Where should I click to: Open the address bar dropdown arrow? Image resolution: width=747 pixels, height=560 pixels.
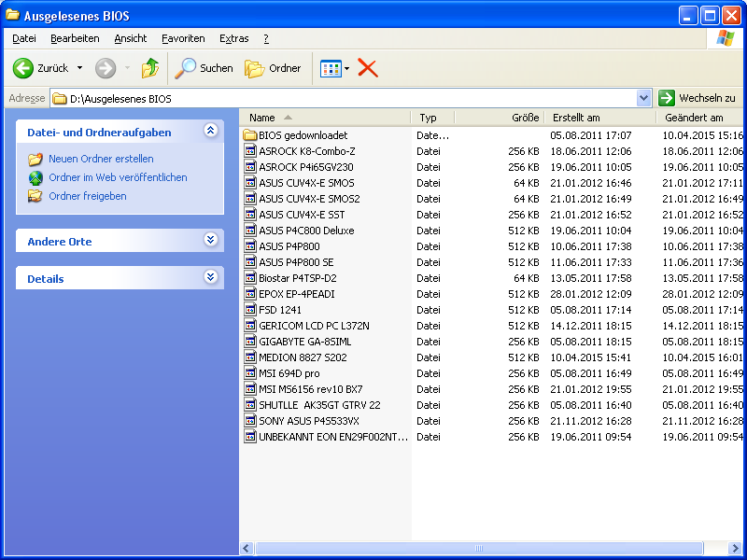point(643,99)
